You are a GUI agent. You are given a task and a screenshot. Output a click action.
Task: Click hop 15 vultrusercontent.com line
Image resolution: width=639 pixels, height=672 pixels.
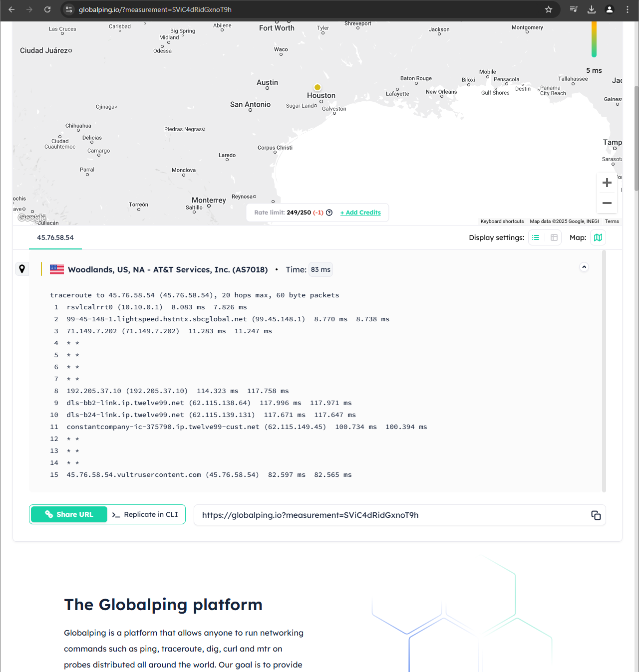tap(202, 475)
